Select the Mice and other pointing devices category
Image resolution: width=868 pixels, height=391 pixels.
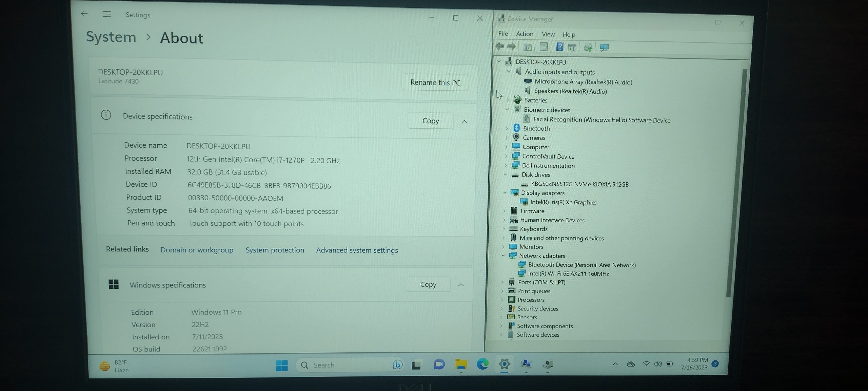pos(561,238)
